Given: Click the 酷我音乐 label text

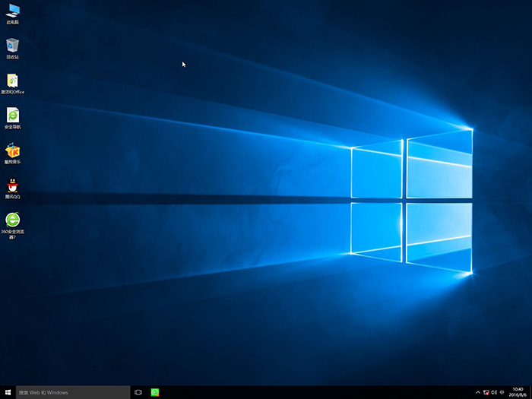Looking at the screenshot, I should tap(13, 161).
